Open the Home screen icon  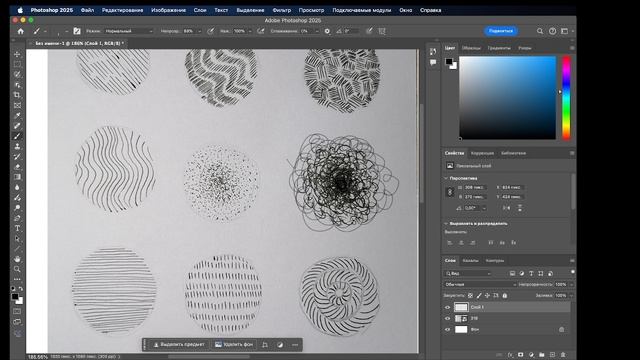click(20, 31)
